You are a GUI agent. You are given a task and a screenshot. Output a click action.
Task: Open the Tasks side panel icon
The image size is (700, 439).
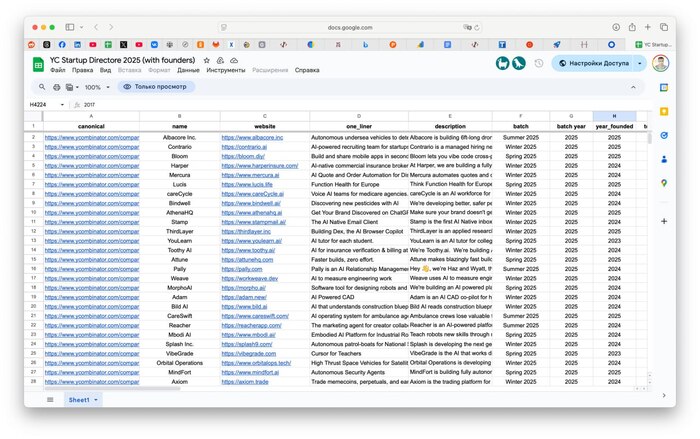[x=664, y=135]
